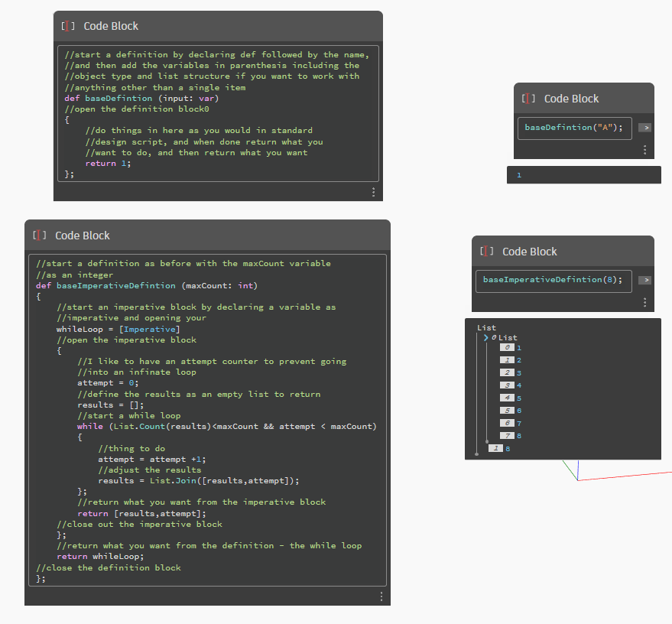
Task: Click the comment "//define the results as an empty list to return"
Action: click(x=199, y=395)
